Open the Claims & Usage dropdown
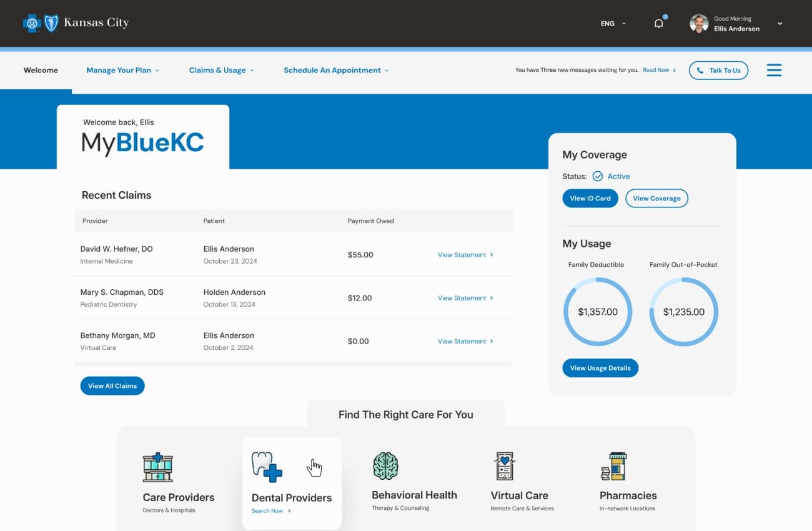 coord(221,70)
